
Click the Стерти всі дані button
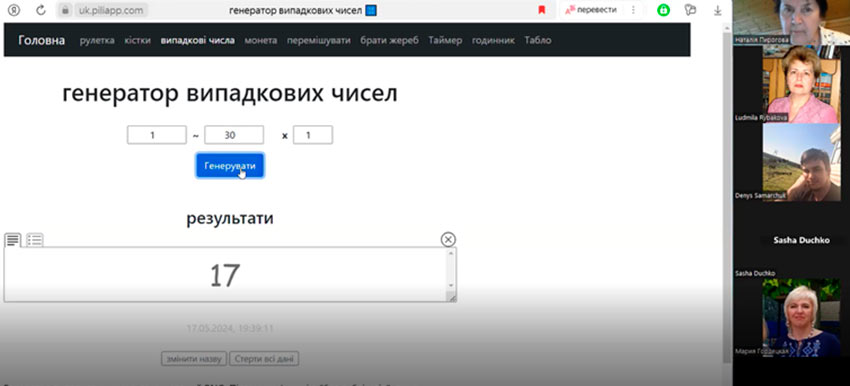[264, 359]
